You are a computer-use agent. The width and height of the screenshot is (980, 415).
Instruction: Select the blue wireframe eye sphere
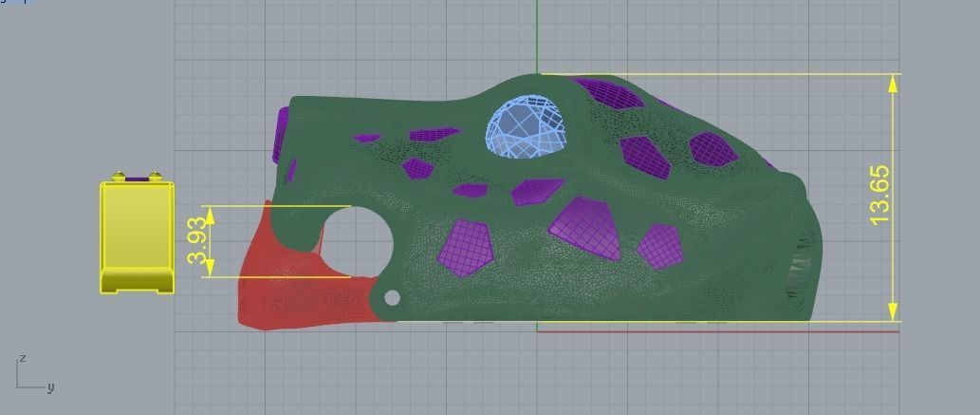[527, 127]
